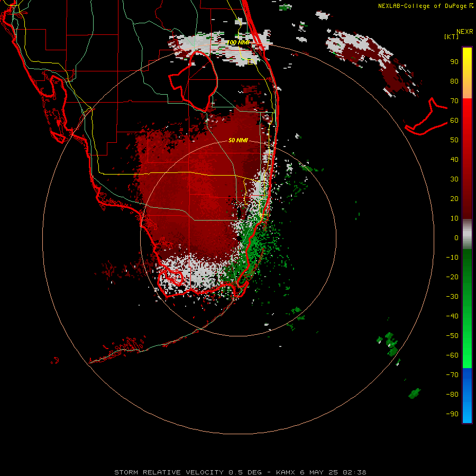Select the -60 value on velocity scale
The image size is (476, 476).
(x=452, y=355)
